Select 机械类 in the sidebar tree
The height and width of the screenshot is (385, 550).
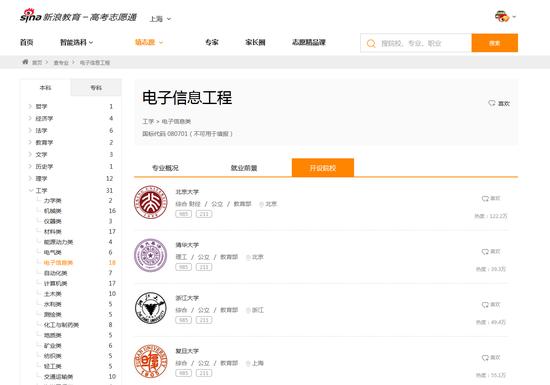(x=53, y=211)
